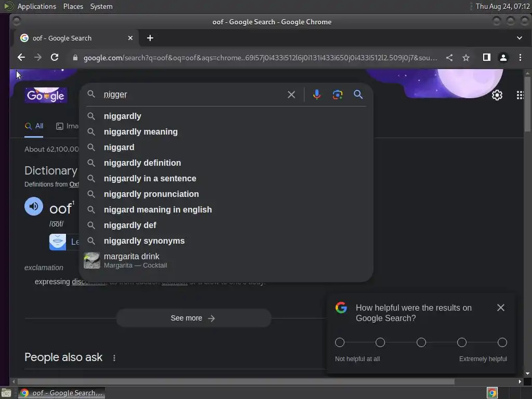Click the vertical page scrollbar thumb

[x=527, y=103]
